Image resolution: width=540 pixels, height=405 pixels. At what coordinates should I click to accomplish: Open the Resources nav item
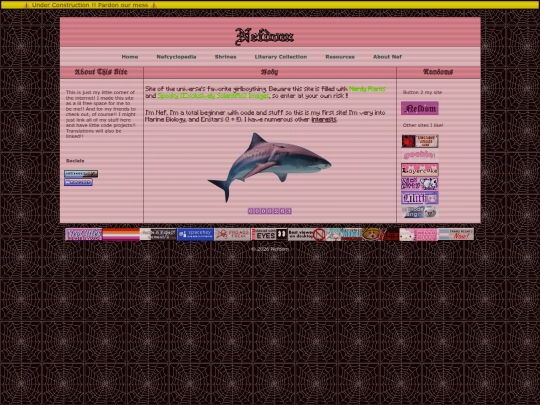[340, 57]
